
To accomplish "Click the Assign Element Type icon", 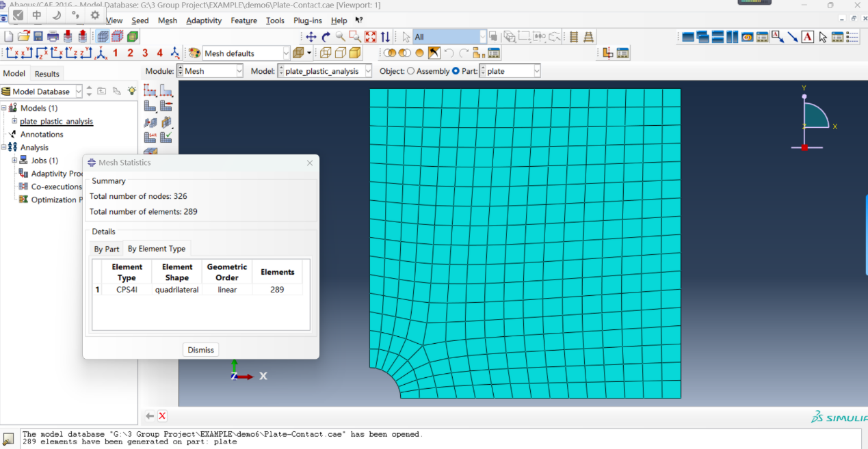I will pyautogui.click(x=150, y=137).
